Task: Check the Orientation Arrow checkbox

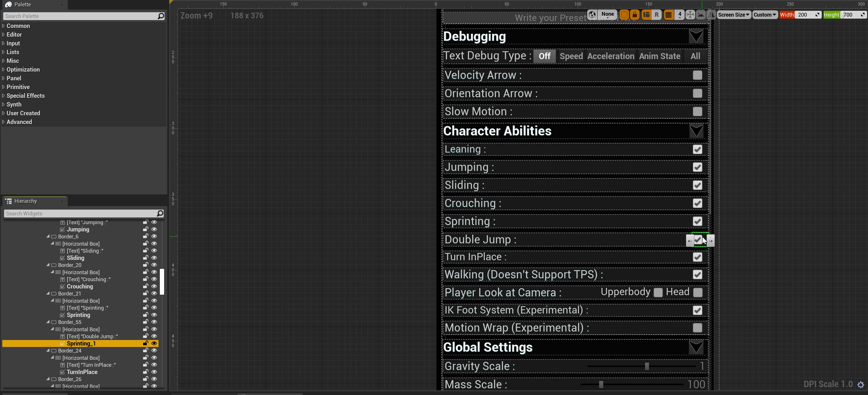Action: 698,93
